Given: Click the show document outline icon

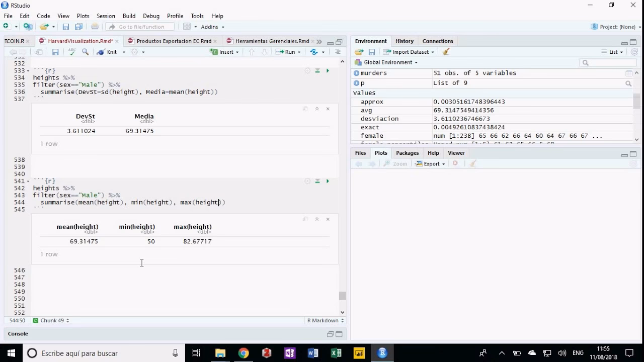Looking at the screenshot, I should (x=338, y=52).
